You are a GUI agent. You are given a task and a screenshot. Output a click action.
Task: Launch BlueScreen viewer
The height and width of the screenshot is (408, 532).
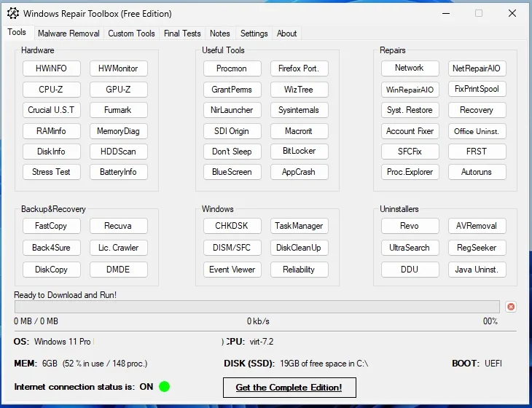(x=232, y=172)
